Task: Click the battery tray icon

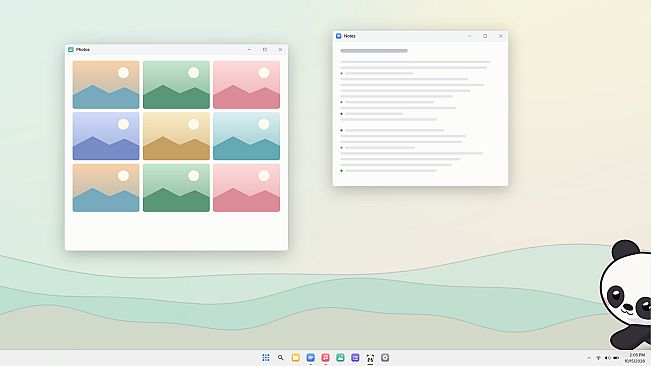Action: click(616, 358)
